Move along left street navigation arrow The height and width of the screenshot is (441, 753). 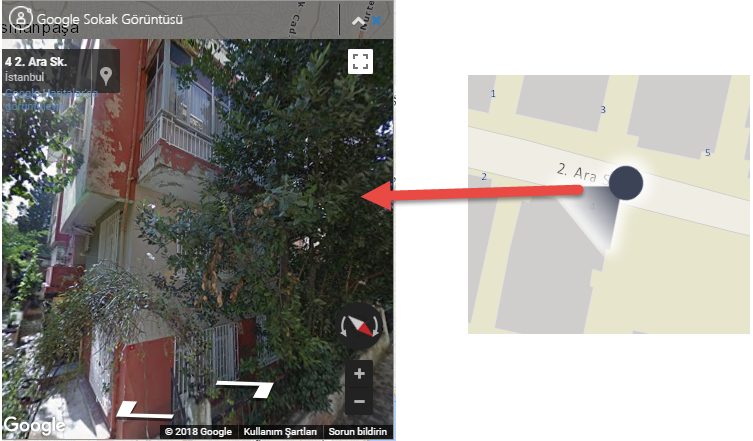click(144, 412)
